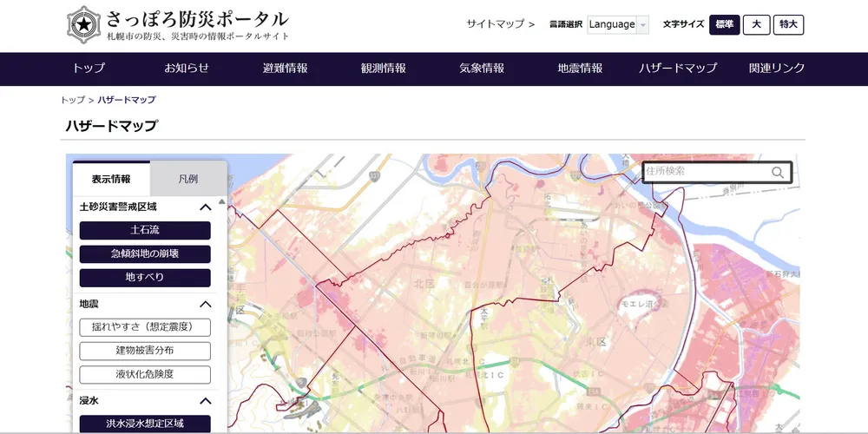Image resolution: width=868 pixels, height=434 pixels.
Task: Click the さっぽろ防災ポータル site title
Action: (197, 19)
